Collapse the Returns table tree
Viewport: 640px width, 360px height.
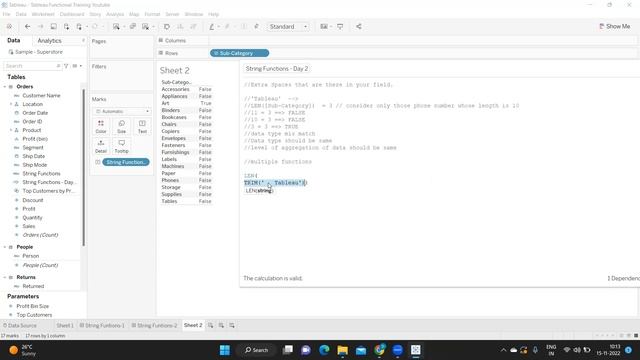[x=5, y=277]
